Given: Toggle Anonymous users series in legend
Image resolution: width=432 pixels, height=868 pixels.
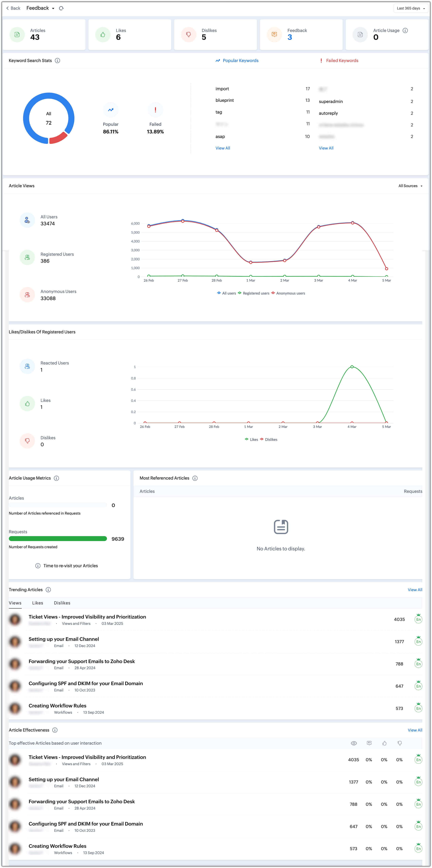Looking at the screenshot, I should (288, 293).
